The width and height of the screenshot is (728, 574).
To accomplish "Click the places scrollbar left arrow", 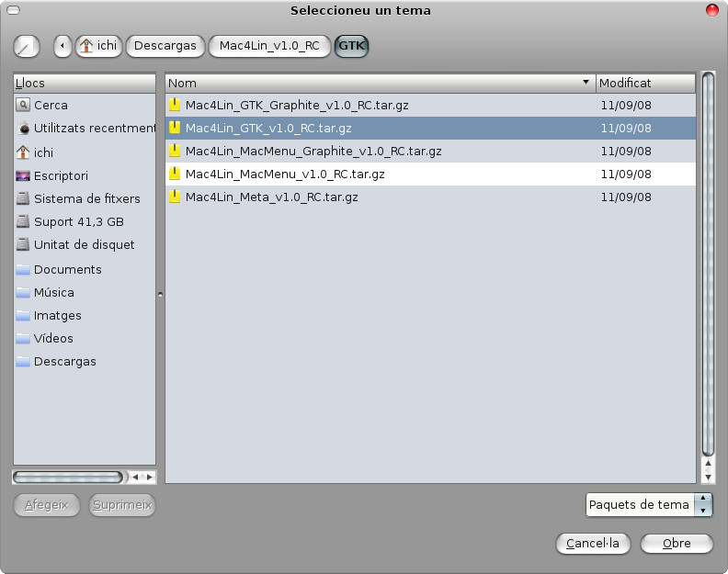I will pyautogui.click(x=135, y=477).
